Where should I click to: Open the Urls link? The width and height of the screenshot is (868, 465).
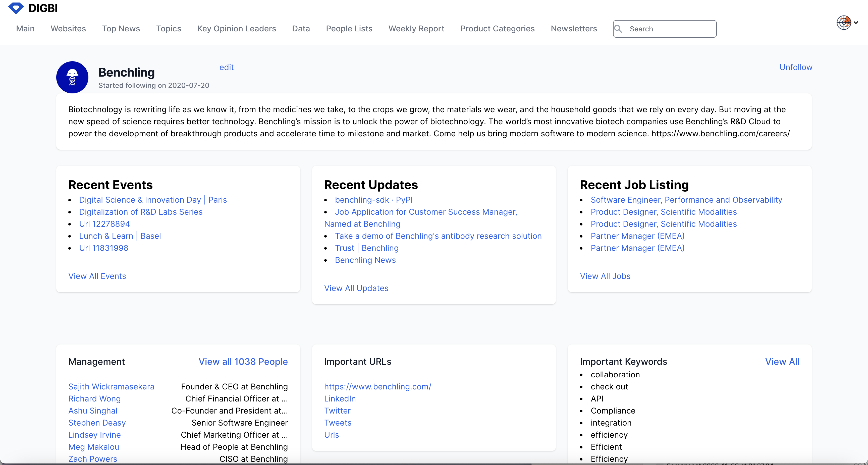332,435
